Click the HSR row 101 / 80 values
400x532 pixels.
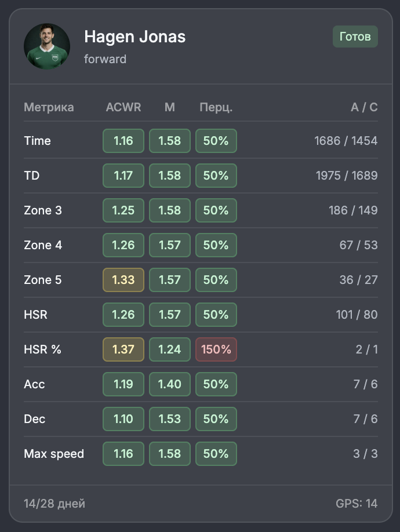click(x=357, y=315)
